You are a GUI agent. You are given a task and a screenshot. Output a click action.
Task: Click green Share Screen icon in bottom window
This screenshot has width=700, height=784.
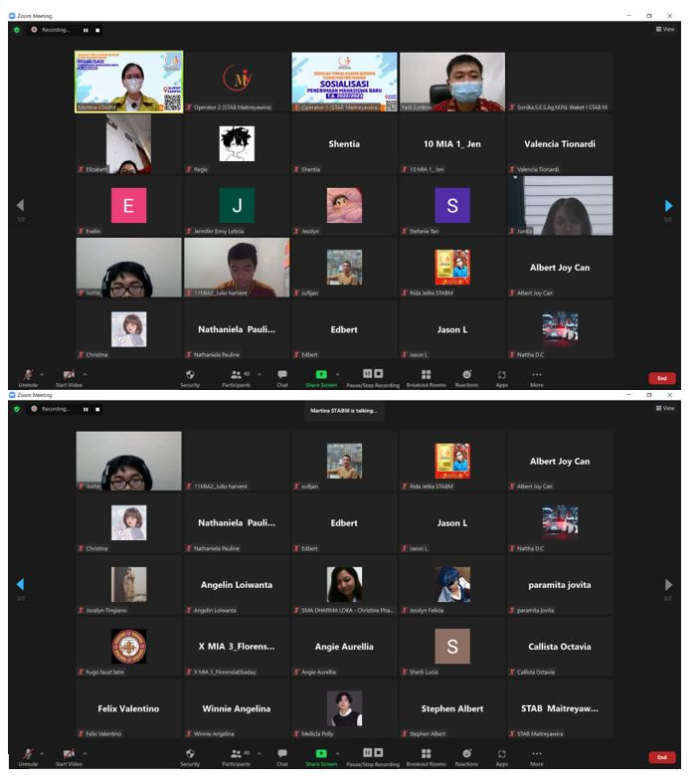320,754
